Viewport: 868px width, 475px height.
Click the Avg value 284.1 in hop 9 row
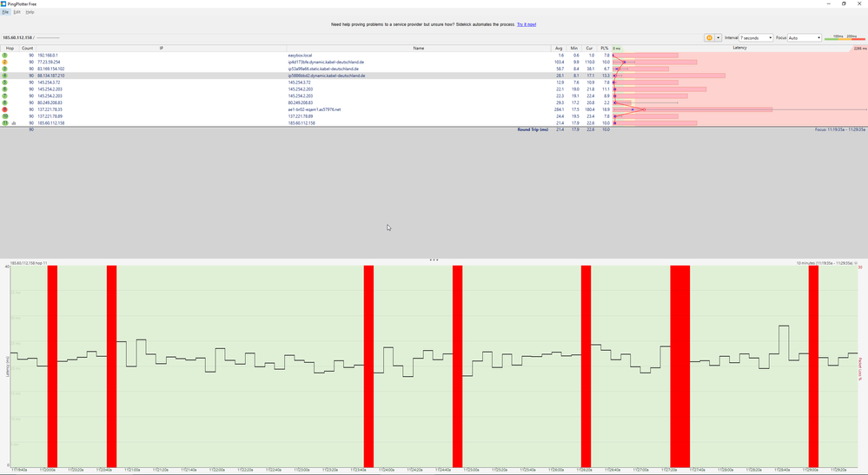(x=559, y=109)
